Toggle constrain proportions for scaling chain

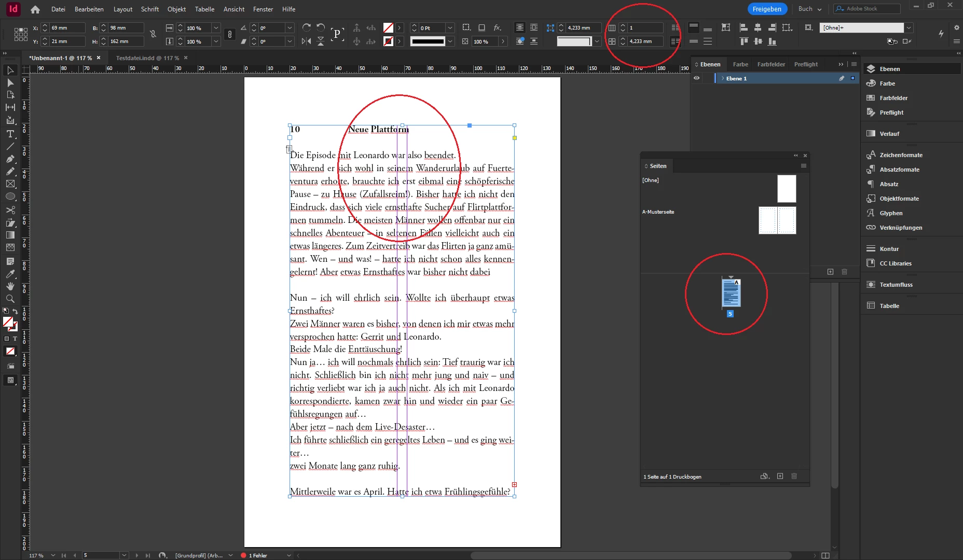(230, 34)
